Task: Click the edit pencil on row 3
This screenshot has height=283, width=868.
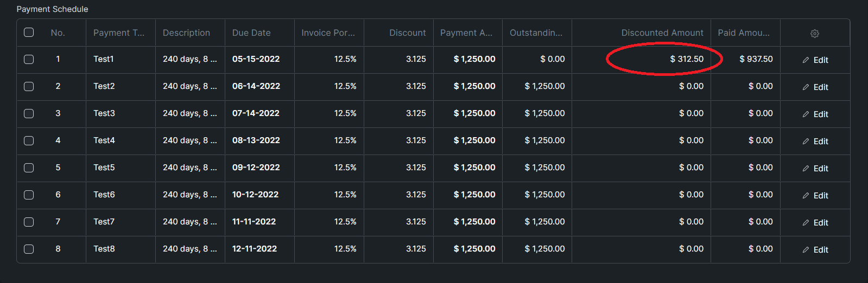Action: (806, 114)
